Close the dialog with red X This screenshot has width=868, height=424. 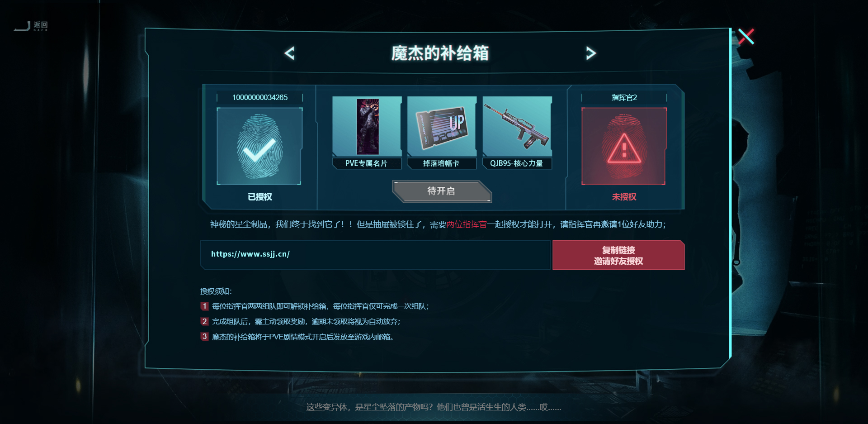point(746,36)
